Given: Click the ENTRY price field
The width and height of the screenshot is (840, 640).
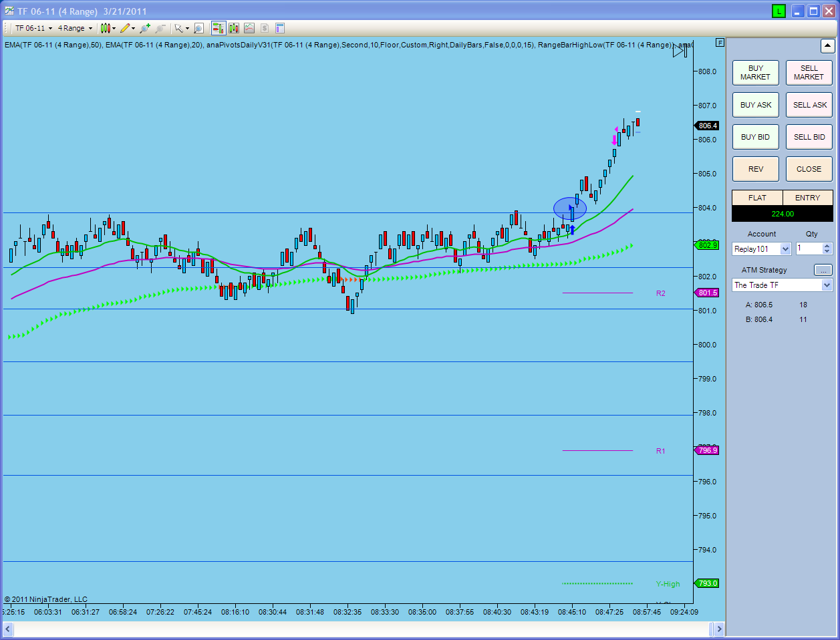Looking at the screenshot, I should [807, 198].
